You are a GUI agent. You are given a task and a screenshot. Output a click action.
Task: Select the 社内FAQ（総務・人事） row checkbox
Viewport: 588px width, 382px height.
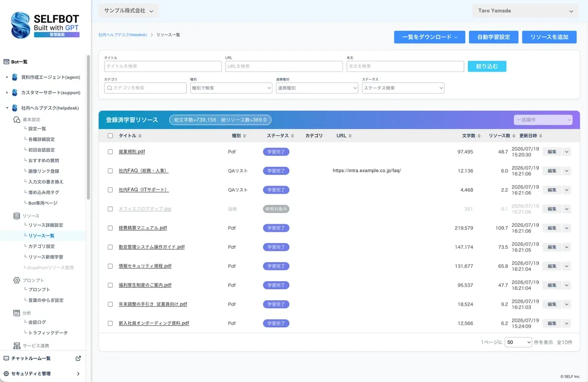click(x=110, y=171)
